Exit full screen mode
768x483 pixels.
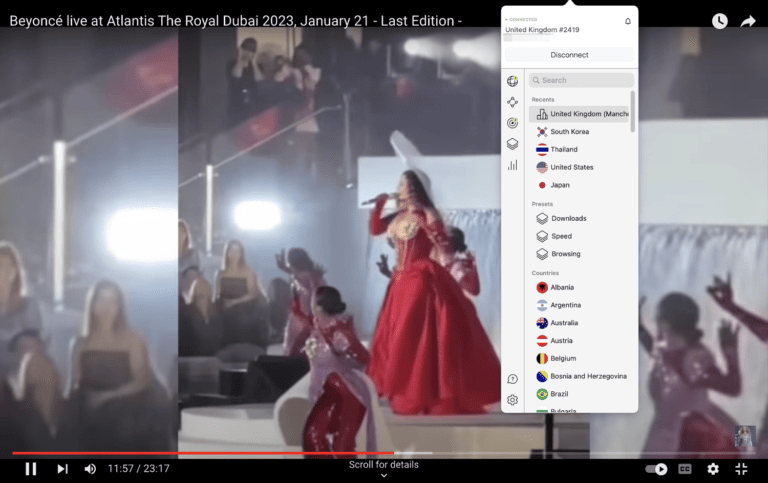coord(741,469)
